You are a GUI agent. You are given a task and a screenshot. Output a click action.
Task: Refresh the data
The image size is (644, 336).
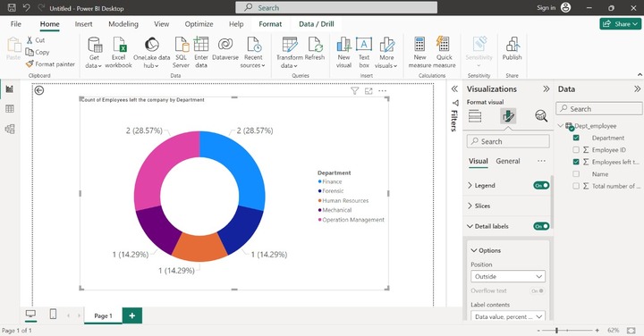coord(315,48)
